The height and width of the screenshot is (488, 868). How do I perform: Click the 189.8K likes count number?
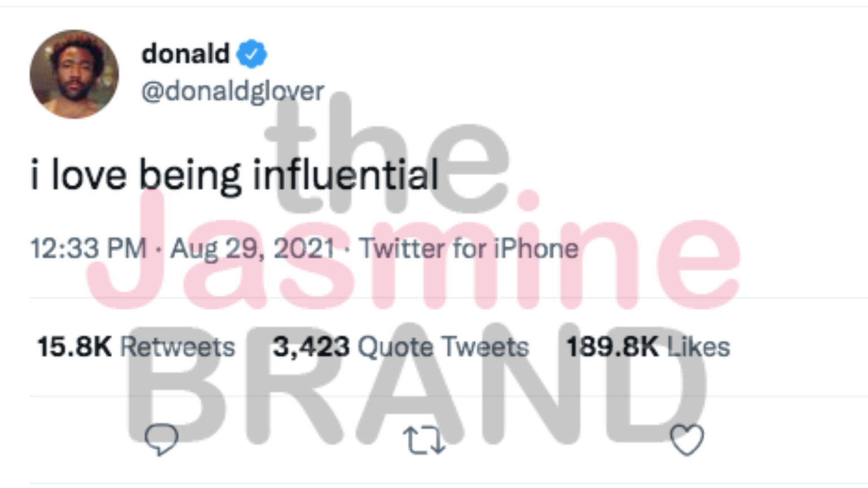(x=613, y=347)
